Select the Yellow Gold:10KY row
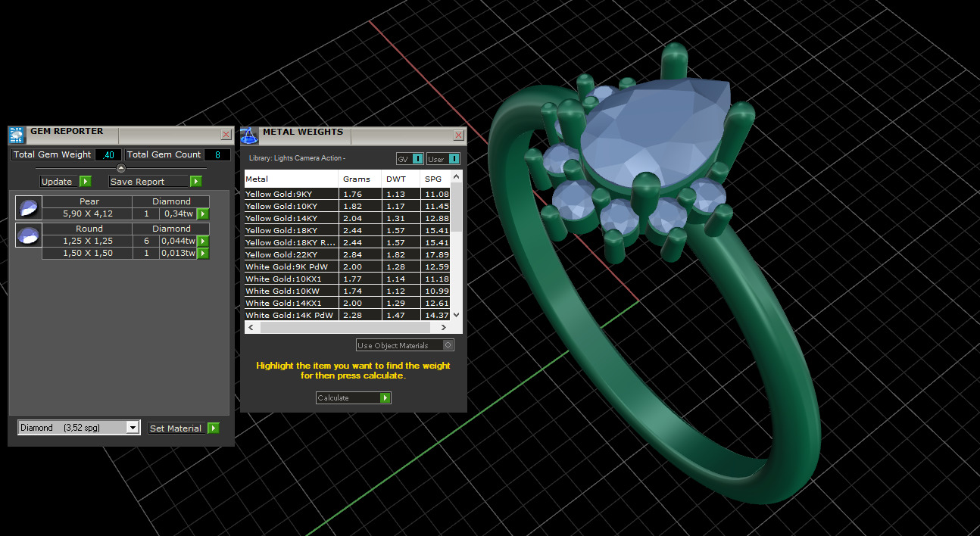Screen dimensions: 980x536 [347, 206]
